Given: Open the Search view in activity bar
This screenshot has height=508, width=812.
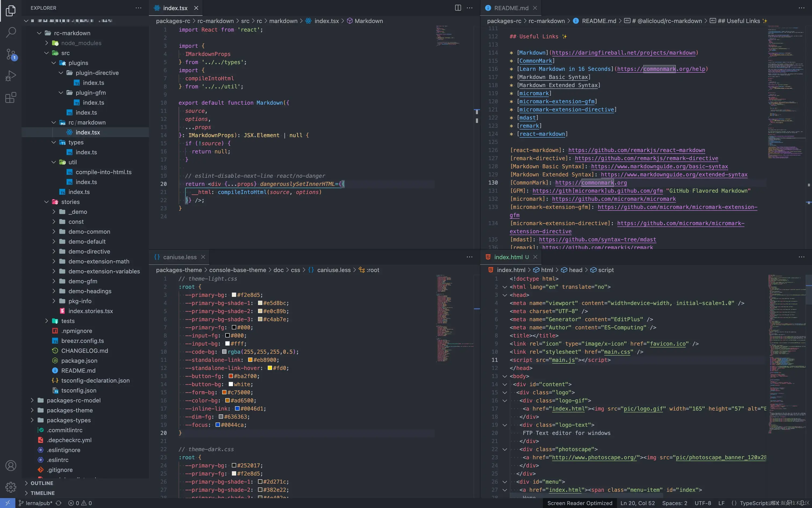Looking at the screenshot, I should pyautogui.click(x=11, y=32).
